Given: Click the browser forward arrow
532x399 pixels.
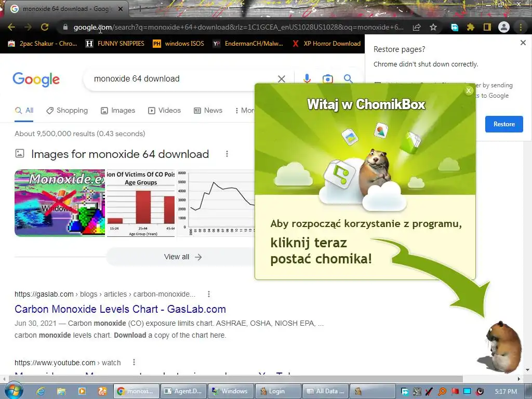Looking at the screenshot, I should pos(28,27).
